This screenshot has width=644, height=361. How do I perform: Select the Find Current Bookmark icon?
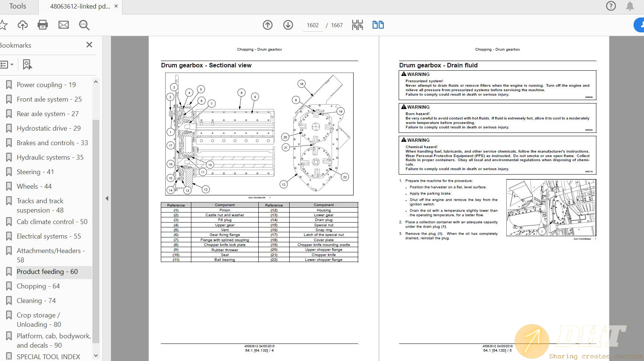click(x=27, y=64)
